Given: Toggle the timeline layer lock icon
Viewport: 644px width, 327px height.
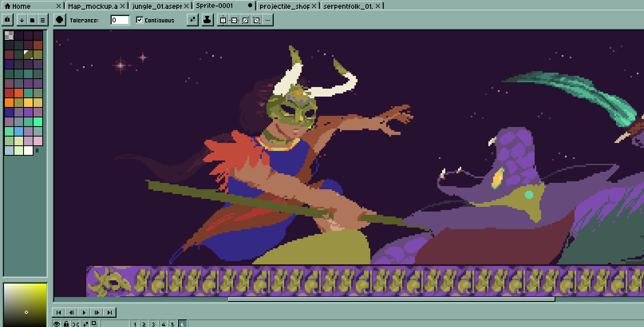Looking at the screenshot, I should [x=66, y=324].
